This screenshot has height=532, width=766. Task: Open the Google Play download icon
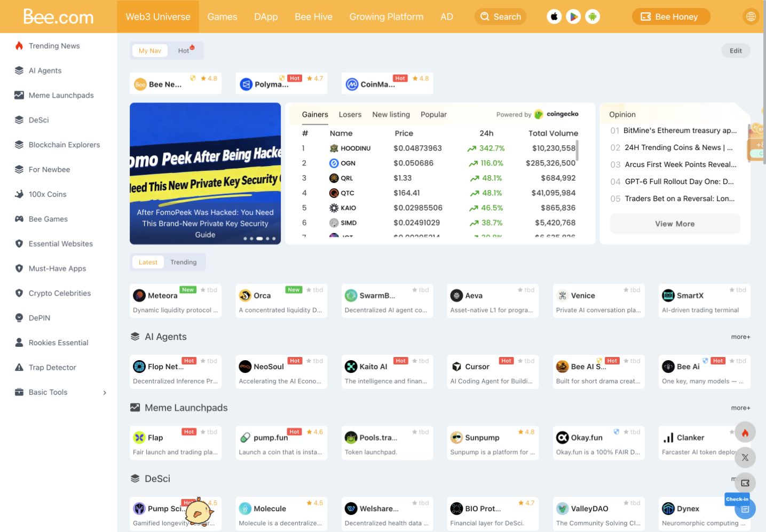coord(573,17)
